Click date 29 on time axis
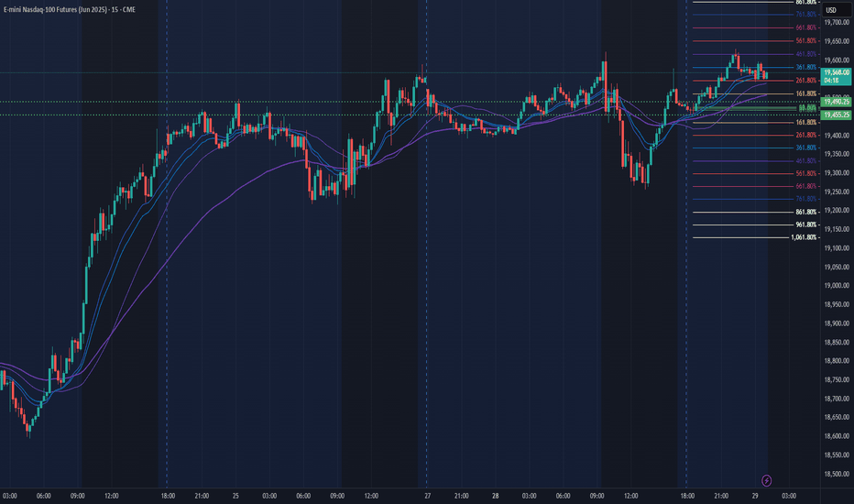 (755, 496)
